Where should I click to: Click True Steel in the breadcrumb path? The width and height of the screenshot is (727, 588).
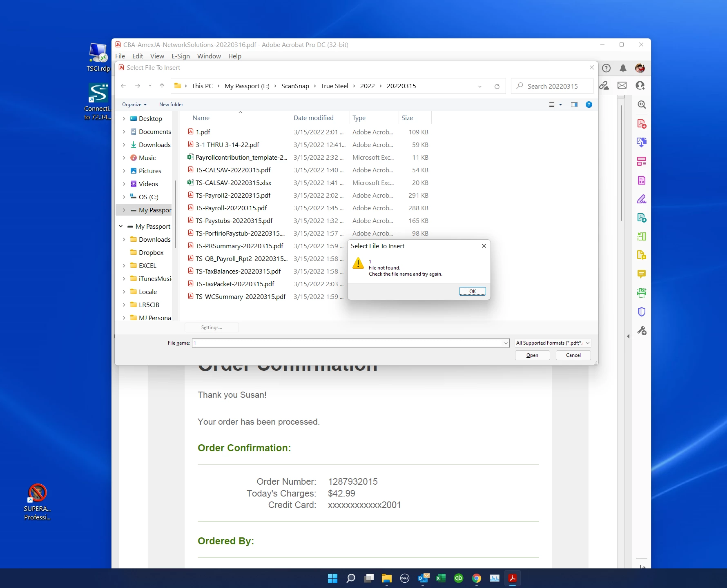[335, 86]
